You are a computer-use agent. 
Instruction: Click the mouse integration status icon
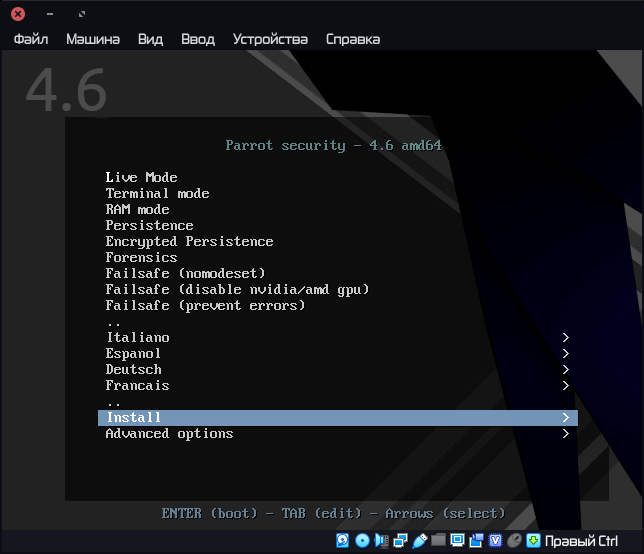tap(514, 541)
